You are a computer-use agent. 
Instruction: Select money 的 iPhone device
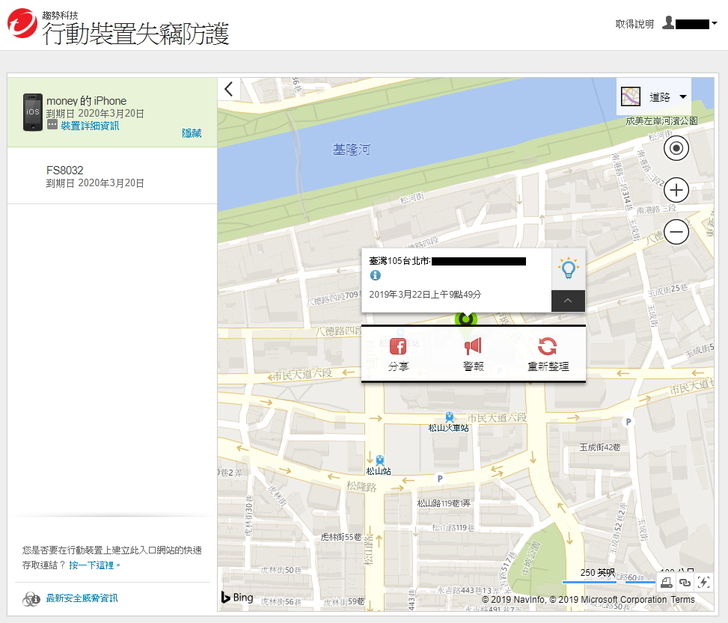[x=86, y=101]
